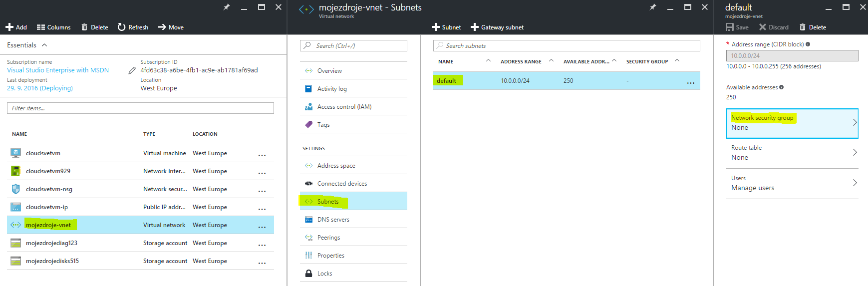Viewport: 868px width, 286px height.
Task: Sort resources by TYPE column
Action: click(149, 134)
